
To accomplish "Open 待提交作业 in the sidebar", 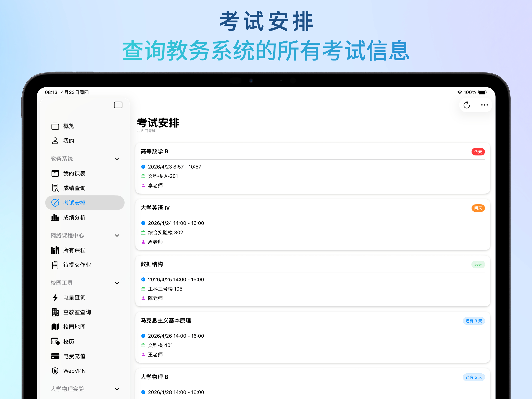I will tap(85, 265).
